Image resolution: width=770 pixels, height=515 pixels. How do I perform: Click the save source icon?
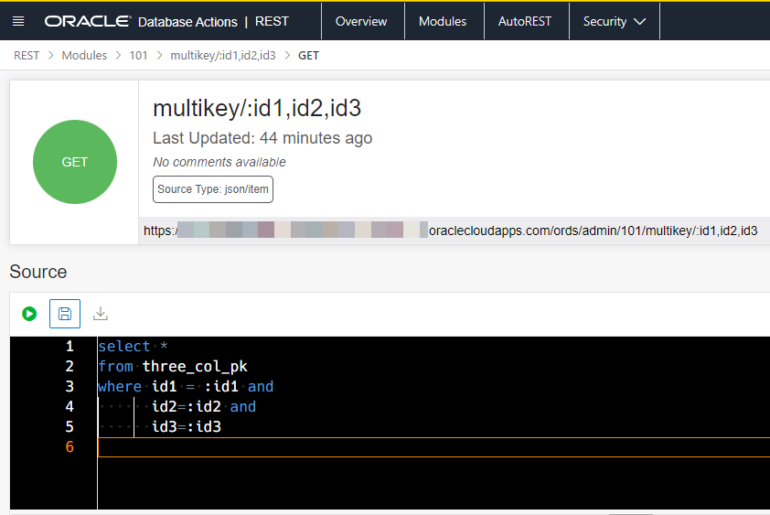coord(64,314)
